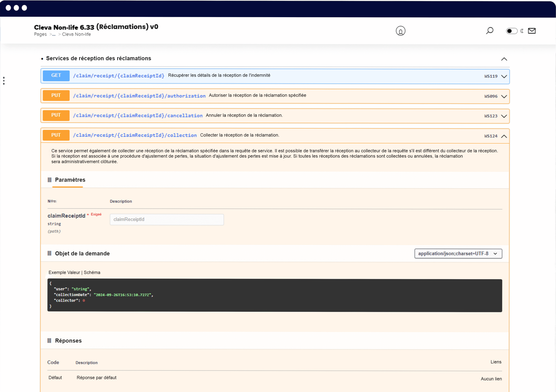Open the vertical three-dots side menu
Viewport: 556px width, 392px height.
(x=4, y=81)
